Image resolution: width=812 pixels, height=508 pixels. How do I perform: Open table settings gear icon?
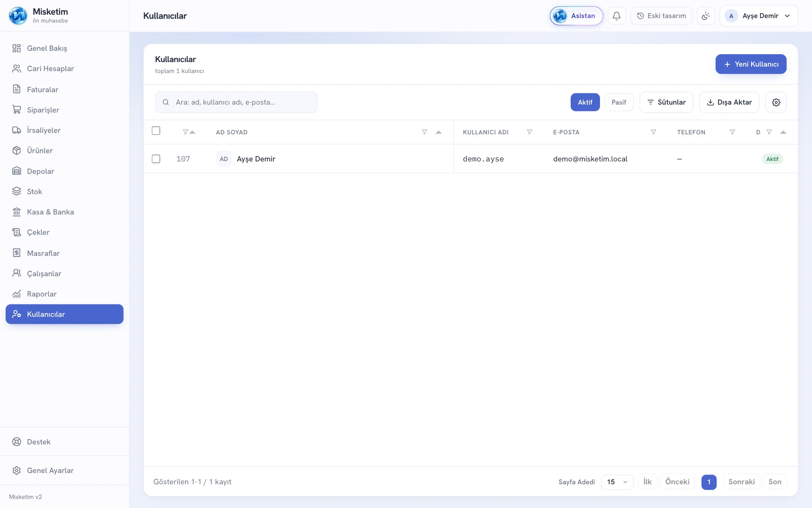point(776,102)
